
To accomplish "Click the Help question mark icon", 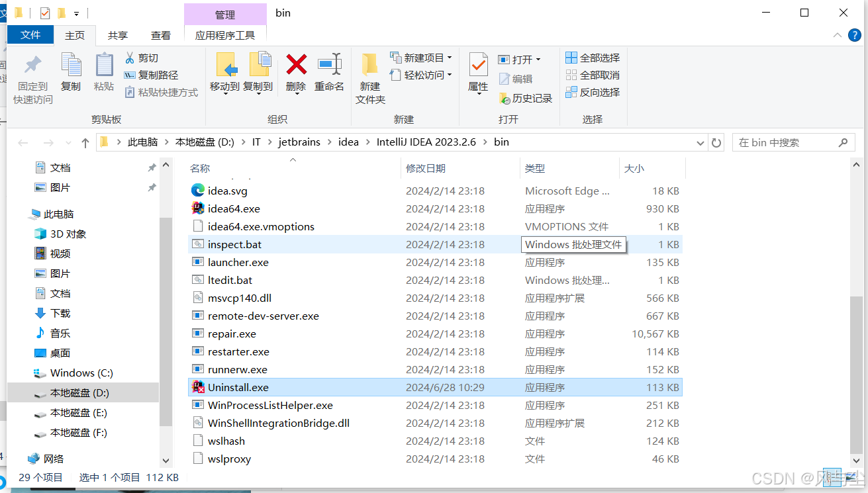I will 855,35.
